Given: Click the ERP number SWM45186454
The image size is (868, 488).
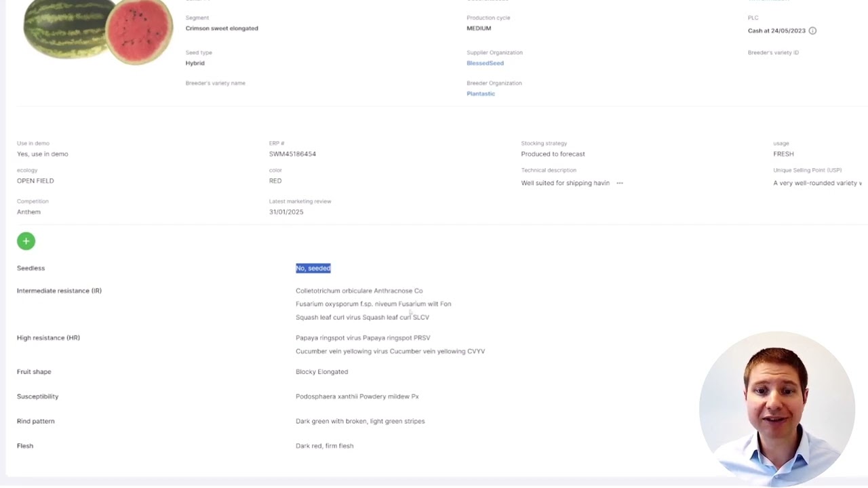Looking at the screenshot, I should [292, 154].
